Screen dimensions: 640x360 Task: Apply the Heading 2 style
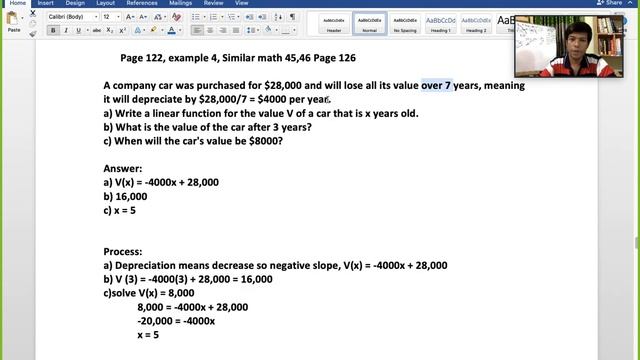tap(476, 24)
